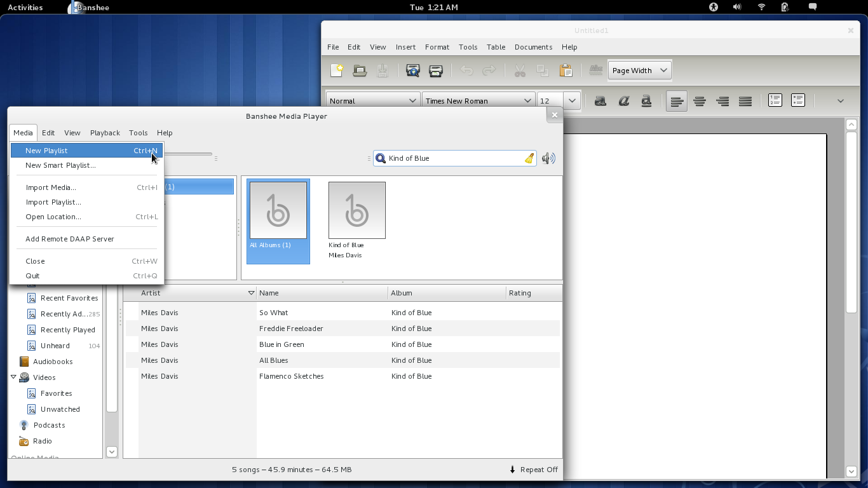Select Import Playlist from Media menu
This screenshot has width=868, height=488.
[x=86, y=202]
